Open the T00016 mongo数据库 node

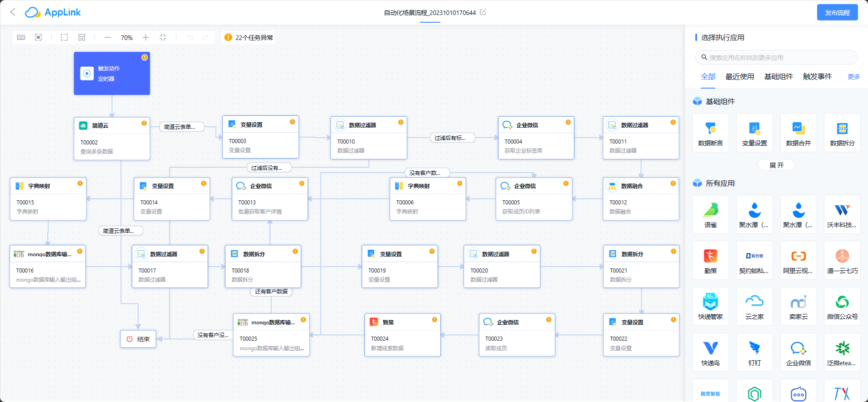(48, 267)
